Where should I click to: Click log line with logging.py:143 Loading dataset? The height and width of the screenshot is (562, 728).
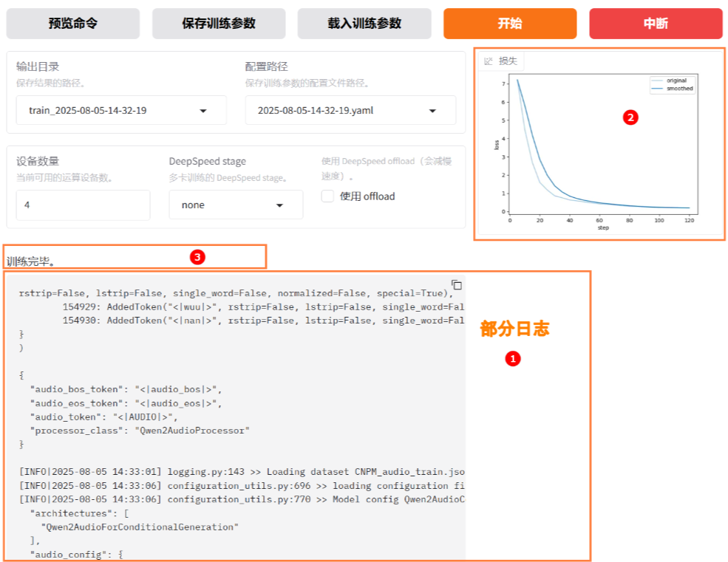click(x=242, y=472)
